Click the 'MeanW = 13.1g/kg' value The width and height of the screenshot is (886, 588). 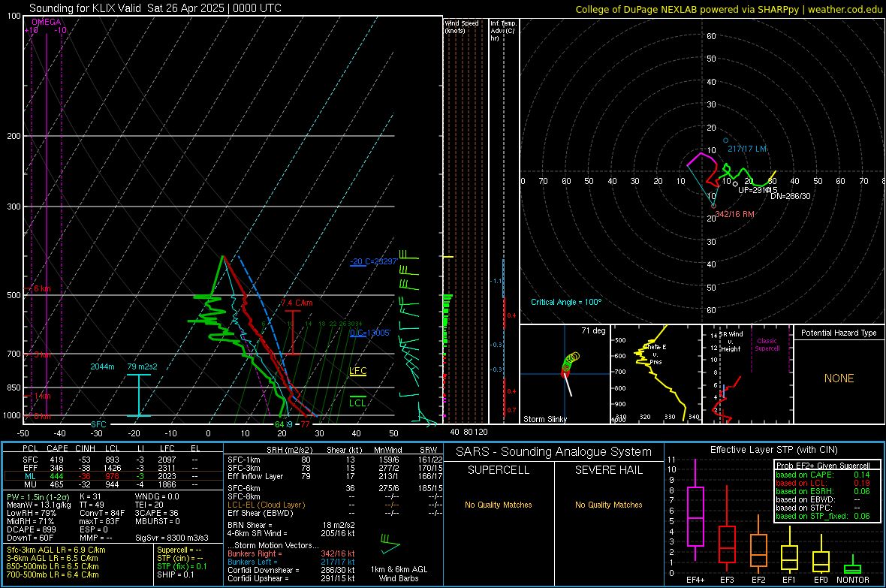coord(39,505)
